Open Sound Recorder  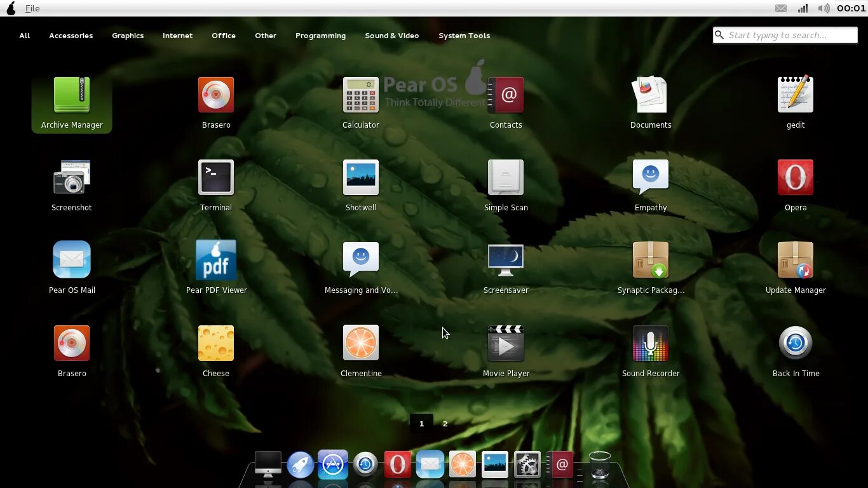pos(651,351)
